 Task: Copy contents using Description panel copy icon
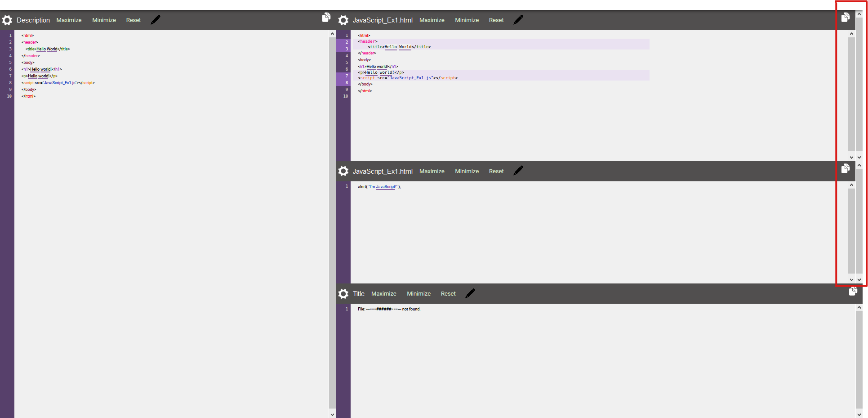pos(326,17)
